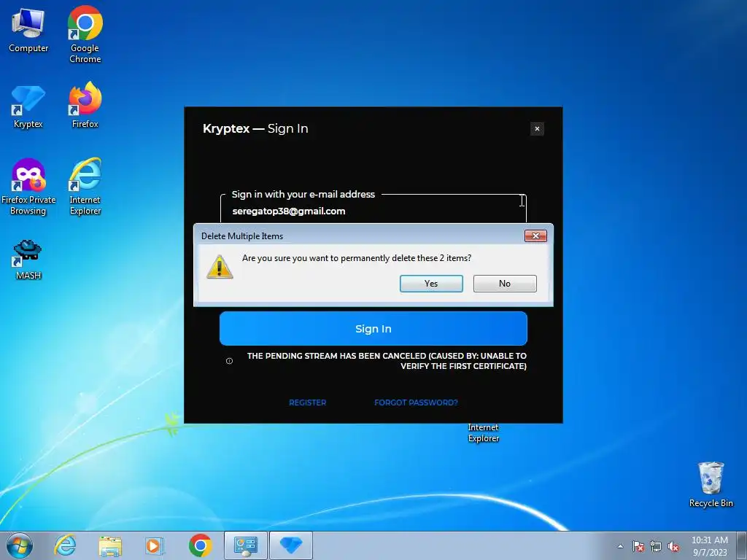Open the Windows Start menu orb
This screenshot has width=747, height=560.
[20, 545]
